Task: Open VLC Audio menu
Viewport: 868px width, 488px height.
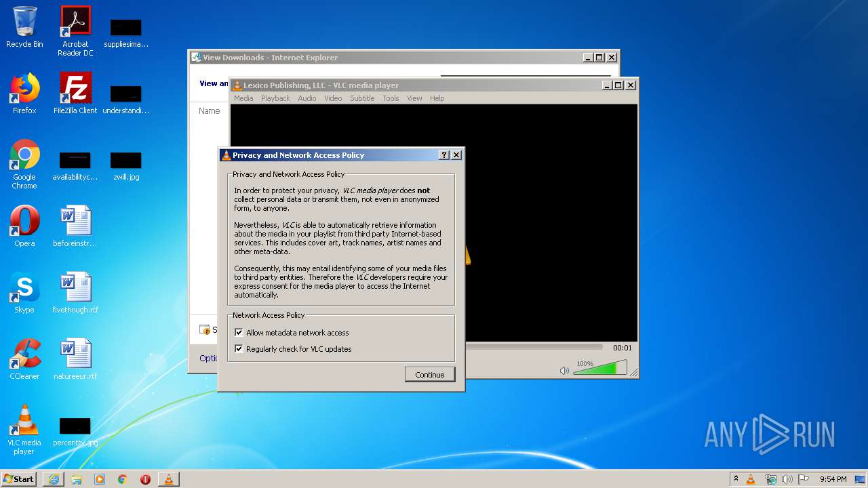Action: pyautogui.click(x=307, y=98)
